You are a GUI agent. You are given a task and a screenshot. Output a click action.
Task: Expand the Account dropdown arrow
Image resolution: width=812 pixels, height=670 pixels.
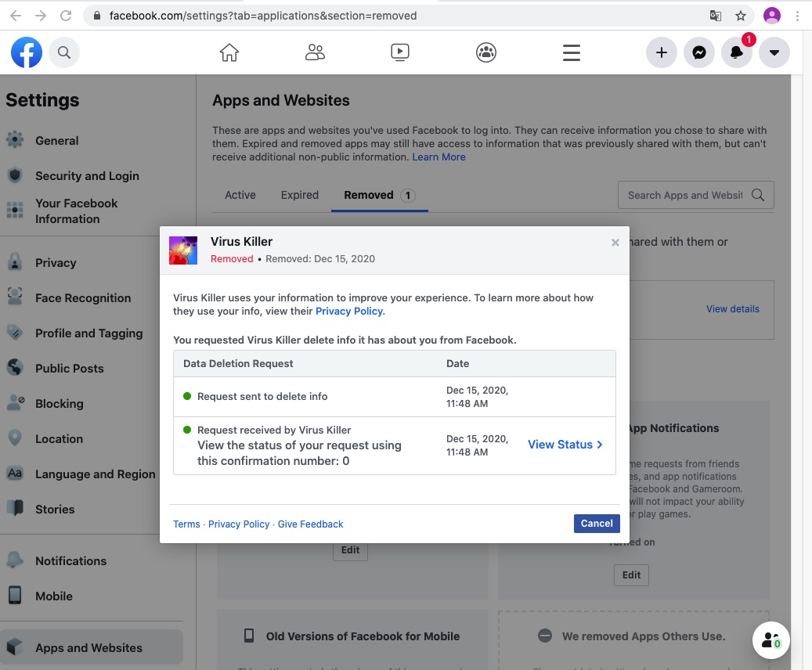[x=774, y=52]
